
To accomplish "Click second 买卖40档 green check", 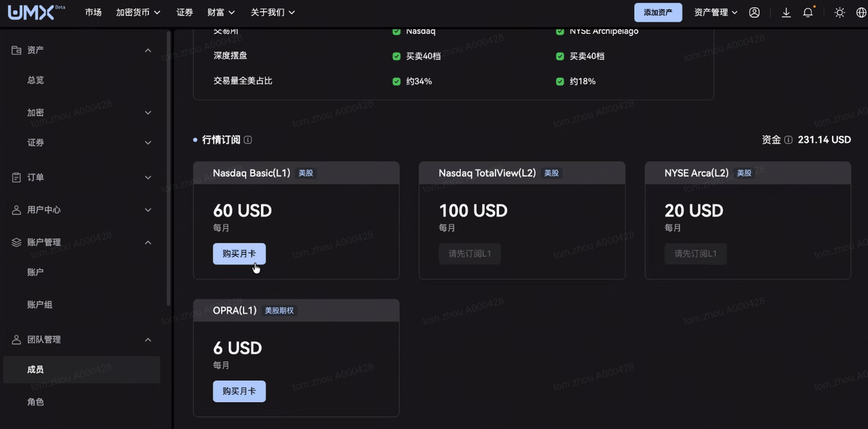I will click(560, 56).
